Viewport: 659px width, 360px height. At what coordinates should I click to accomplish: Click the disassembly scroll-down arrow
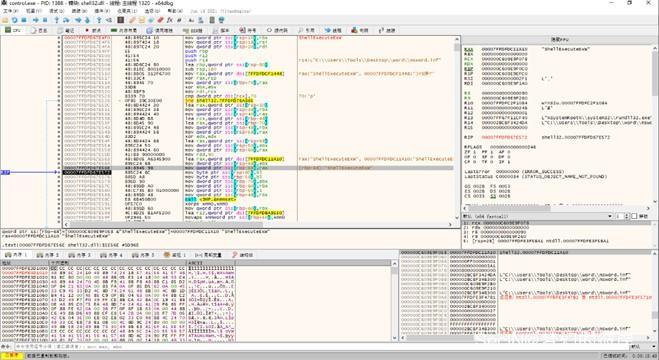point(457,218)
